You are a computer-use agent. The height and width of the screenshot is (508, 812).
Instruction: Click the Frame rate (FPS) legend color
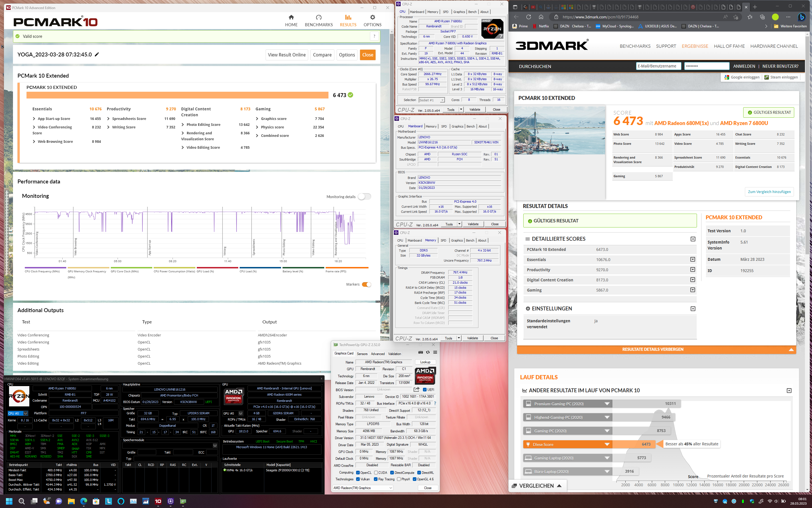click(x=347, y=268)
